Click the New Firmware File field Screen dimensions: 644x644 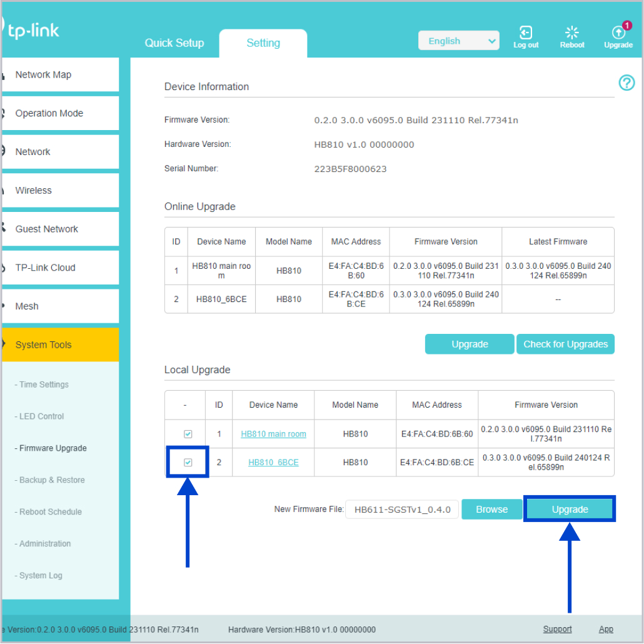tap(402, 510)
